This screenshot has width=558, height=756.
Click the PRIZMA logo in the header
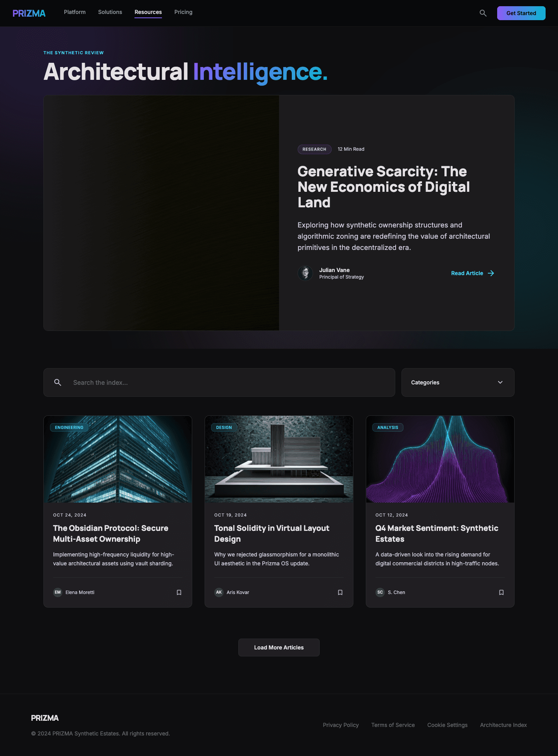click(29, 13)
